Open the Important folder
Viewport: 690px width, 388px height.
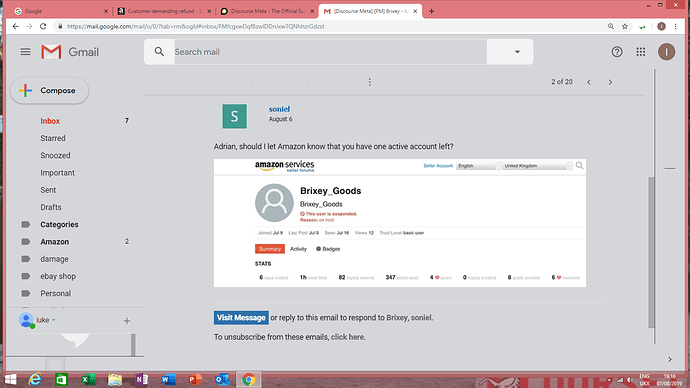coord(58,173)
